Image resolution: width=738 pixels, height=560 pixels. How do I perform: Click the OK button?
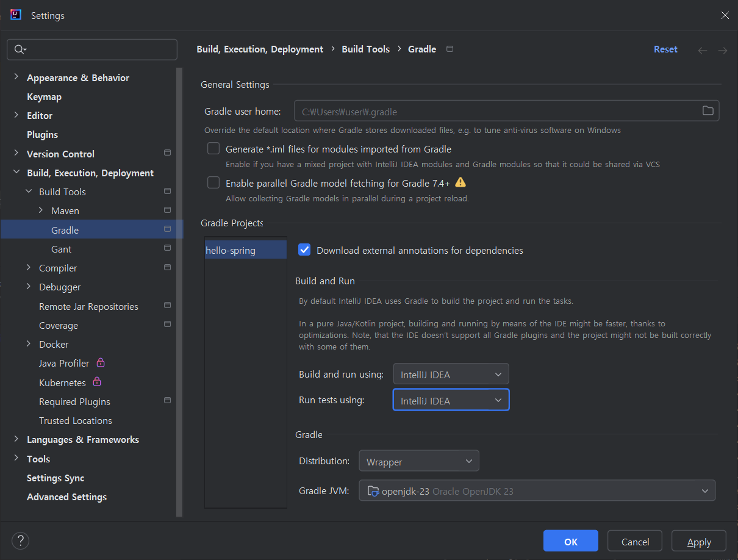click(x=571, y=542)
